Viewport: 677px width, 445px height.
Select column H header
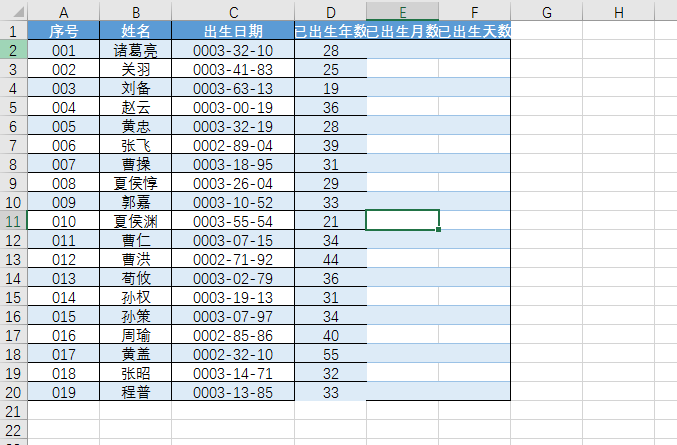click(x=619, y=12)
